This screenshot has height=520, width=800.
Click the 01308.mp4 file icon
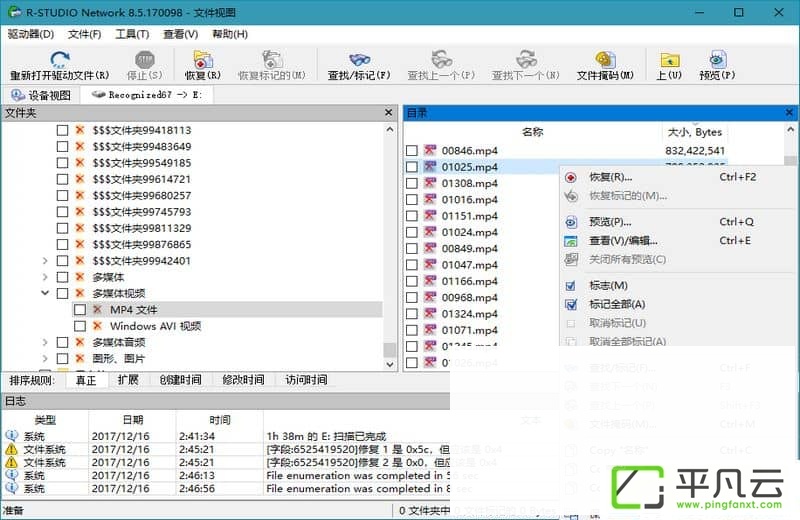point(430,183)
